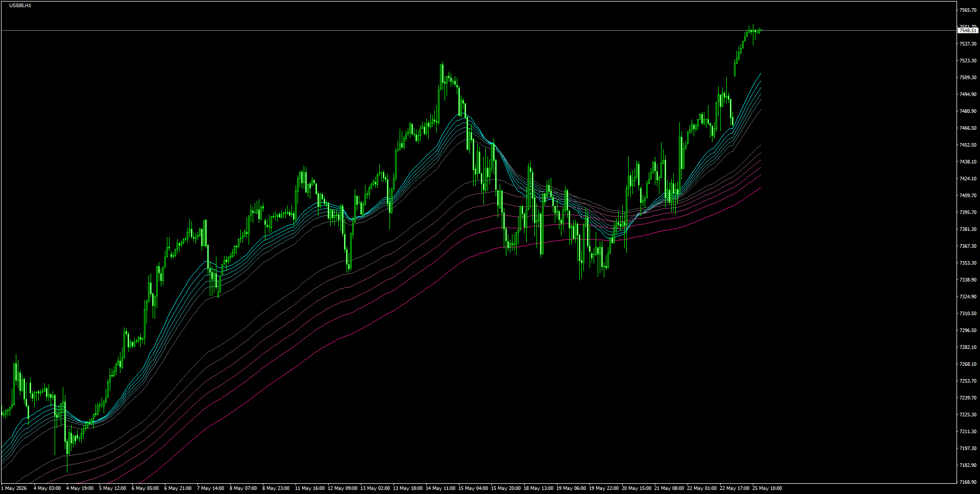This screenshot has width=980, height=494.
Task: Click the 7367.30 price axis label
Action: (x=968, y=246)
